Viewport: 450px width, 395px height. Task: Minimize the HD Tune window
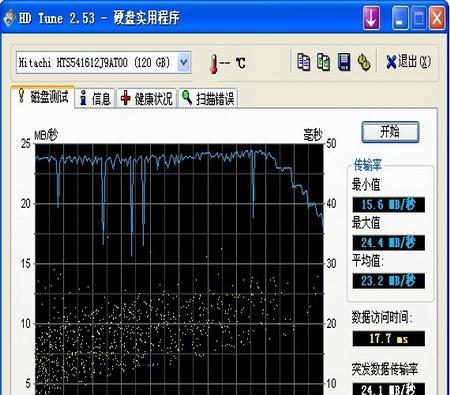(400, 17)
